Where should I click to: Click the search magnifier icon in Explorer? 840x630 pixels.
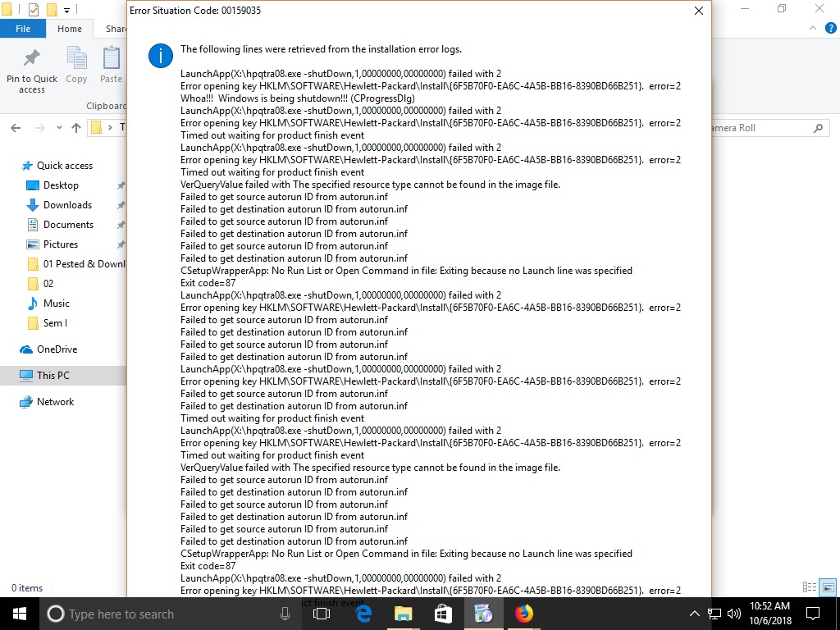click(818, 128)
